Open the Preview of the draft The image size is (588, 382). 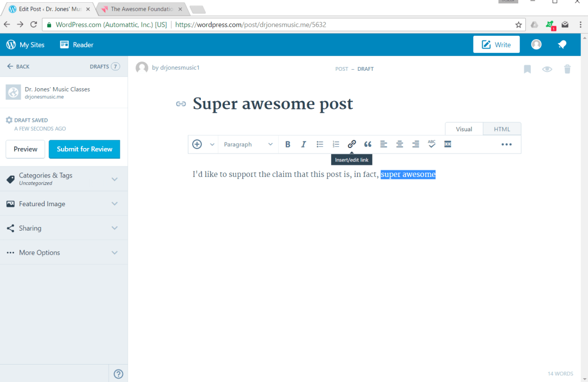[25, 149]
